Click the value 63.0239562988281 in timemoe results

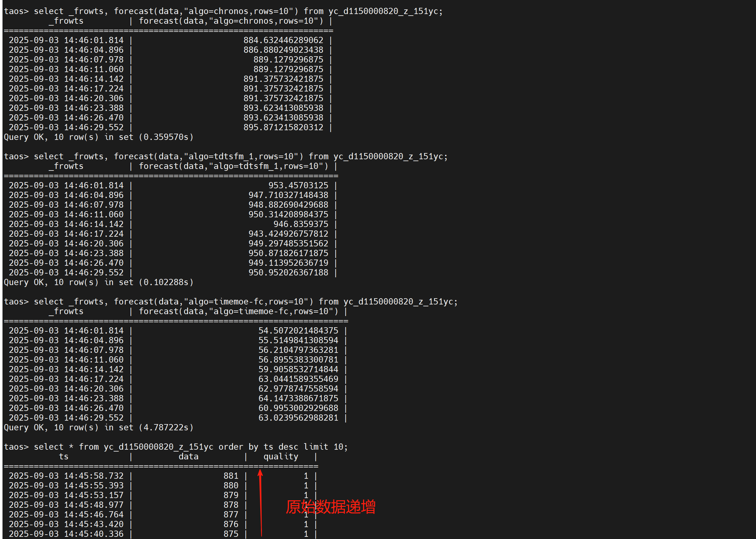coord(298,418)
